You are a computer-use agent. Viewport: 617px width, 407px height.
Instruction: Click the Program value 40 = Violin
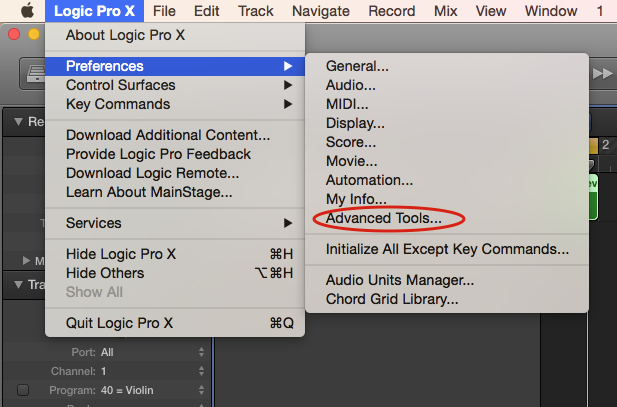pos(127,390)
